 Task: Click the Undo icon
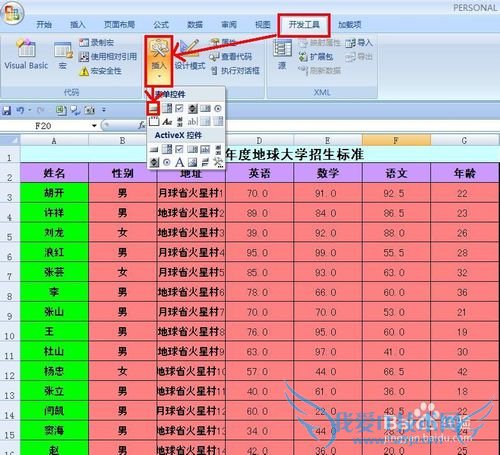click(x=20, y=110)
